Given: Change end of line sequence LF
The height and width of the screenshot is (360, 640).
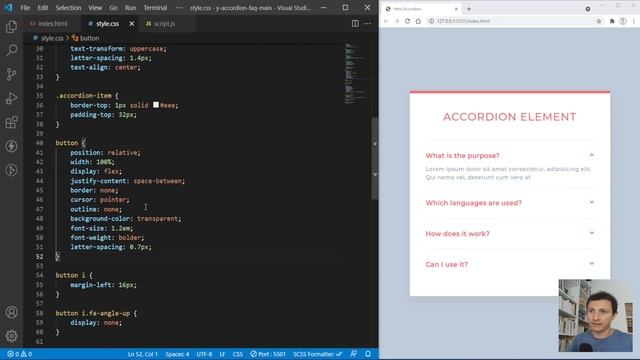Looking at the screenshot, I should (222, 354).
